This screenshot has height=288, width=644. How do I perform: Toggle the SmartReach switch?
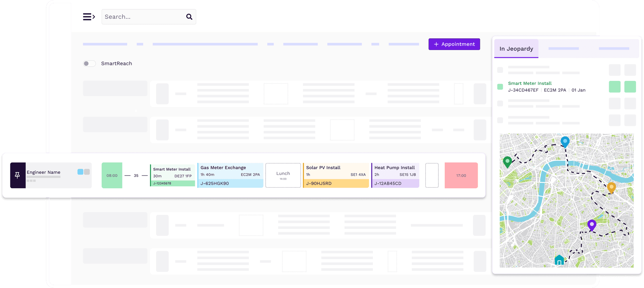pyautogui.click(x=89, y=63)
